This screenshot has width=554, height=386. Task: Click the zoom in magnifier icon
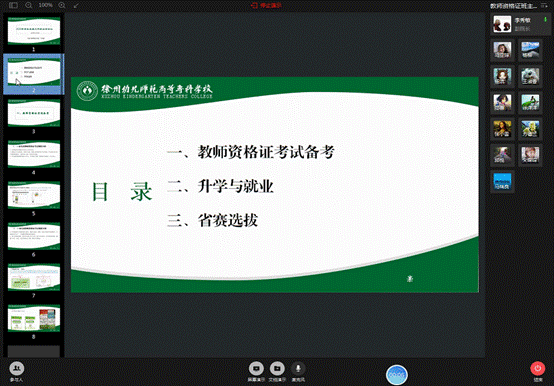point(62,5)
